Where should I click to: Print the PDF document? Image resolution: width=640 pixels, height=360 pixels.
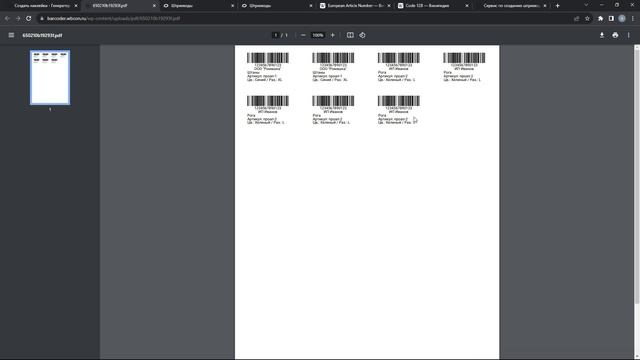615,36
